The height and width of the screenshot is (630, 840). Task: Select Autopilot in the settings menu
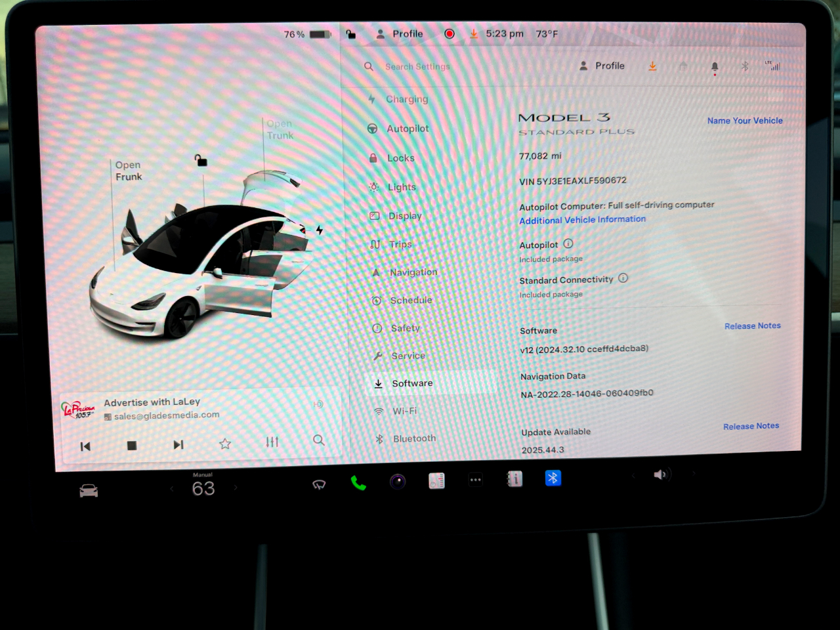[407, 129]
